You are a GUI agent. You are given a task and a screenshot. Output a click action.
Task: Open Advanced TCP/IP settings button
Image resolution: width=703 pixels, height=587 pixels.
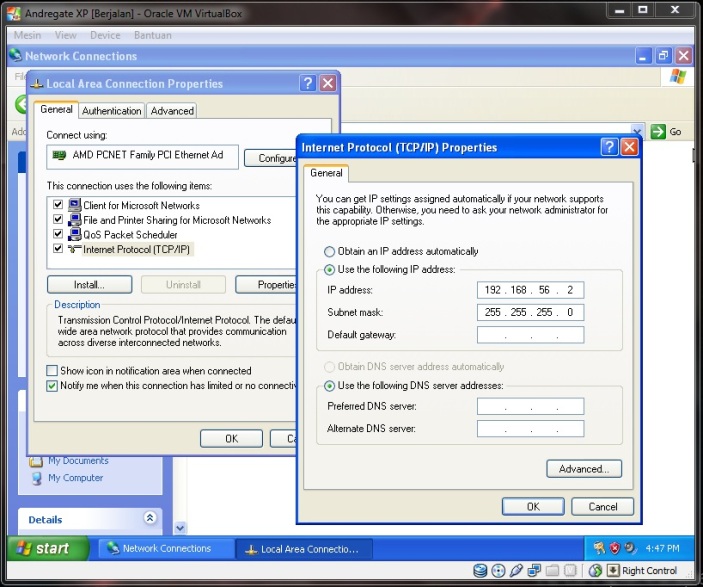click(584, 469)
